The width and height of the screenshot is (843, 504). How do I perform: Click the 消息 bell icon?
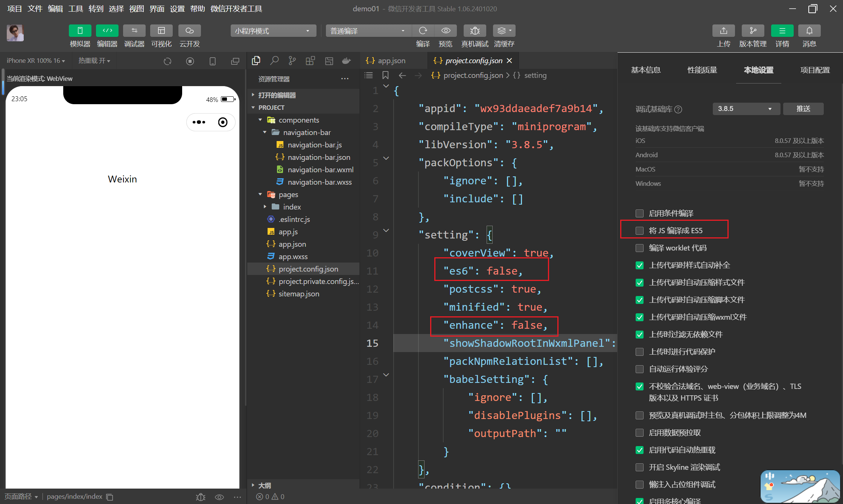pyautogui.click(x=809, y=31)
